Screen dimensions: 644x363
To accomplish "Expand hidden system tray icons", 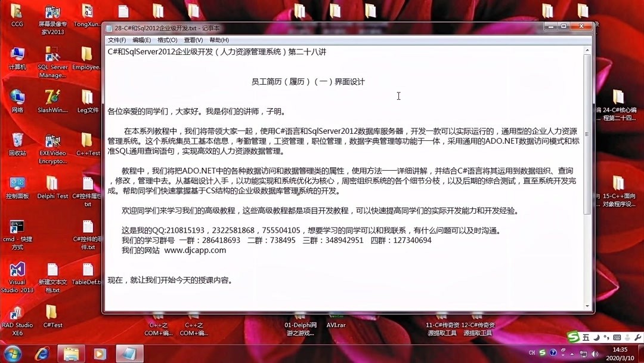I will click(x=572, y=353).
